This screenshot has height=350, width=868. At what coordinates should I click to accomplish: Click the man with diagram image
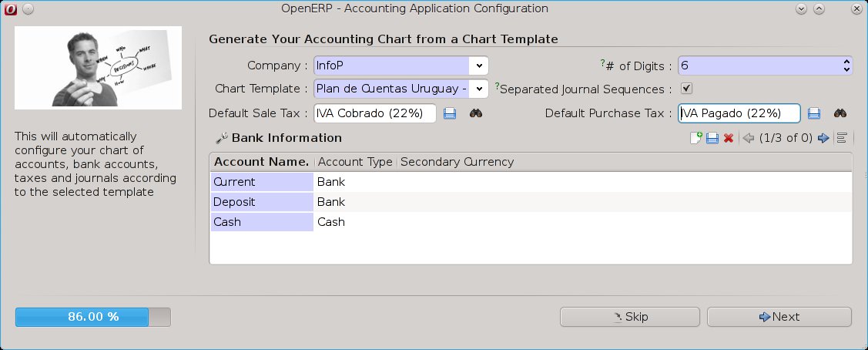click(98, 68)
